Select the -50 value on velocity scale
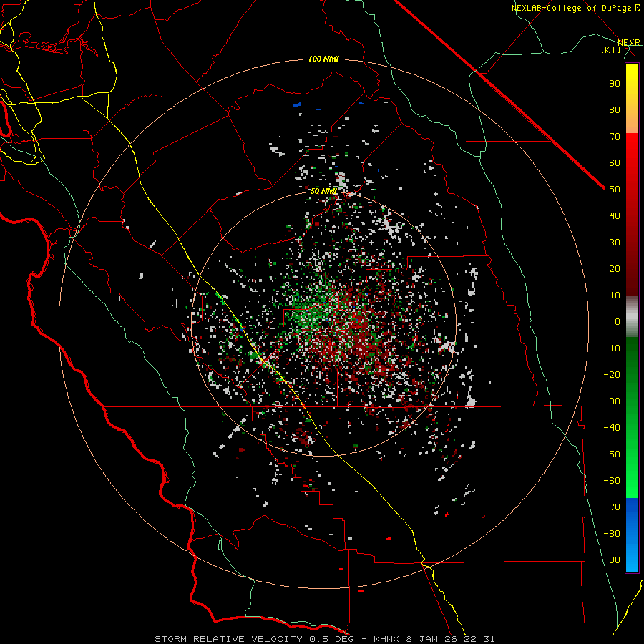 click(612, 454)
